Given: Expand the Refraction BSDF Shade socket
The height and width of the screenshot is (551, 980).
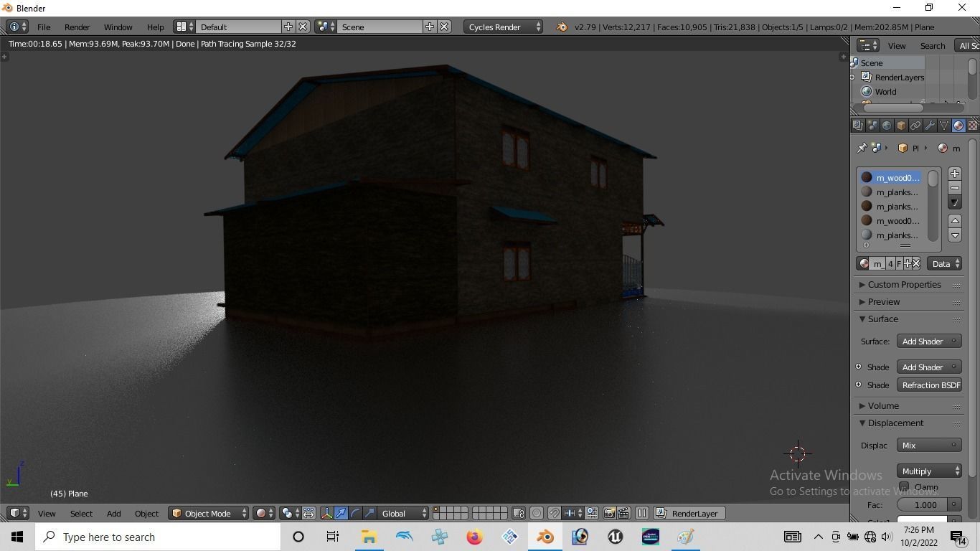Looking at the screenshot, I should coord(859,385).
